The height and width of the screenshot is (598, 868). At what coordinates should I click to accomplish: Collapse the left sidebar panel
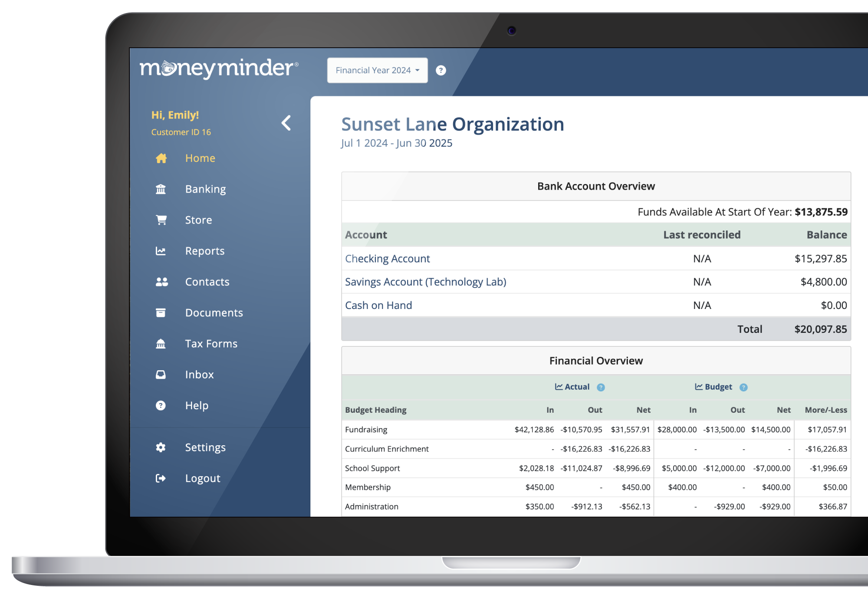285,123
